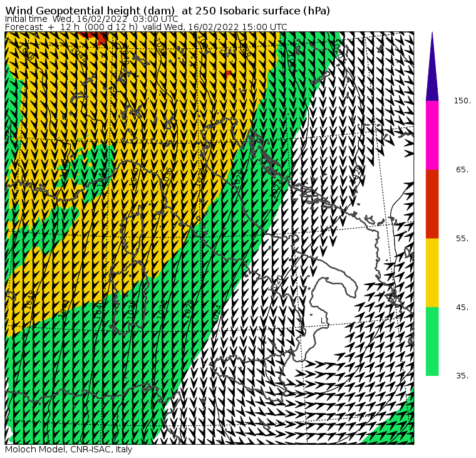Viewport: 476px width, 458px height.
Task: Click the green 35-45 color band
Action: (x=432, y=341)
